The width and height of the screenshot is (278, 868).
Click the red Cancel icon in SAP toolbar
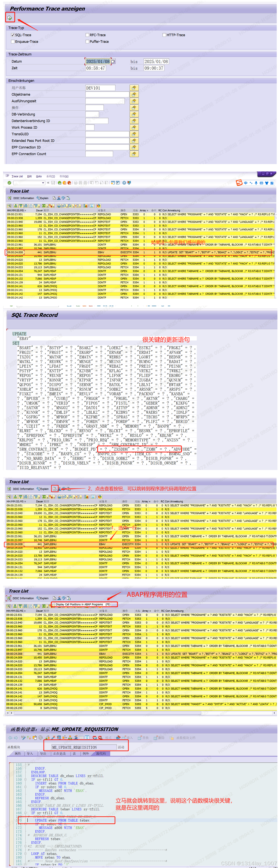(x=69, y=183)
